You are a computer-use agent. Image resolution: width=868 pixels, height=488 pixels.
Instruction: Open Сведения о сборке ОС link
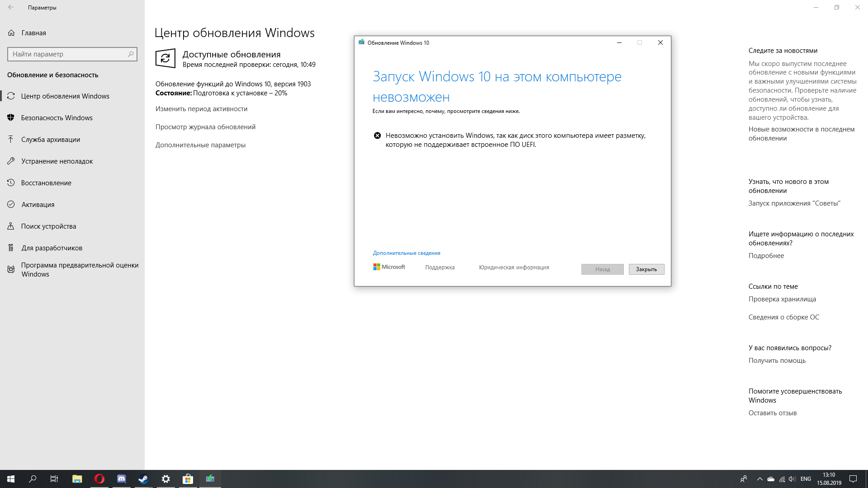[x=784, y=317]
